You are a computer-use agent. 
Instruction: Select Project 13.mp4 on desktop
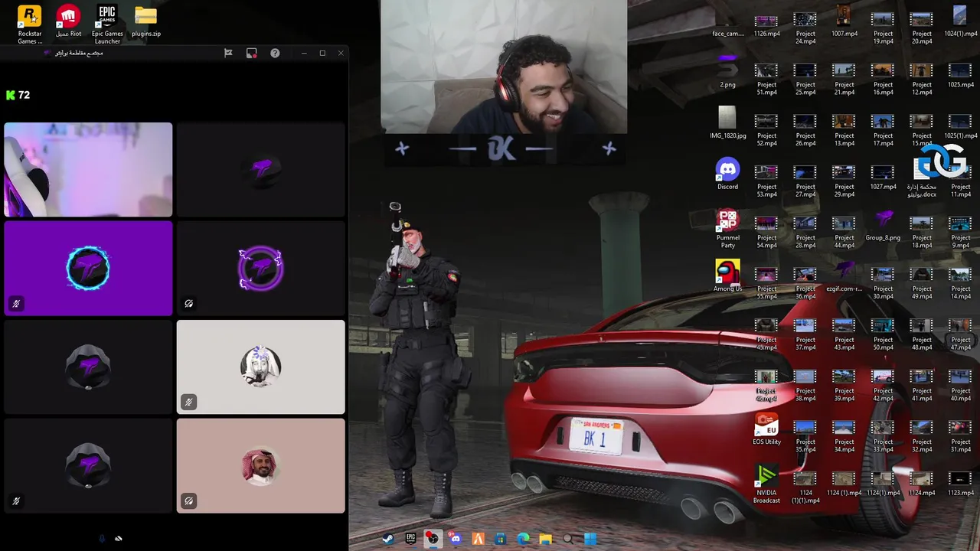[x=844, y=130]
